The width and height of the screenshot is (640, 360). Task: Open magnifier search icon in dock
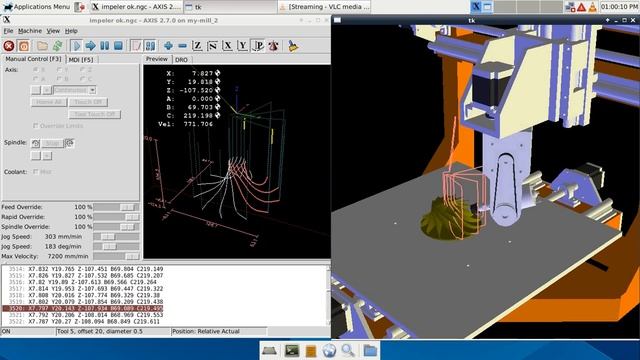click(x=348, y=351)
